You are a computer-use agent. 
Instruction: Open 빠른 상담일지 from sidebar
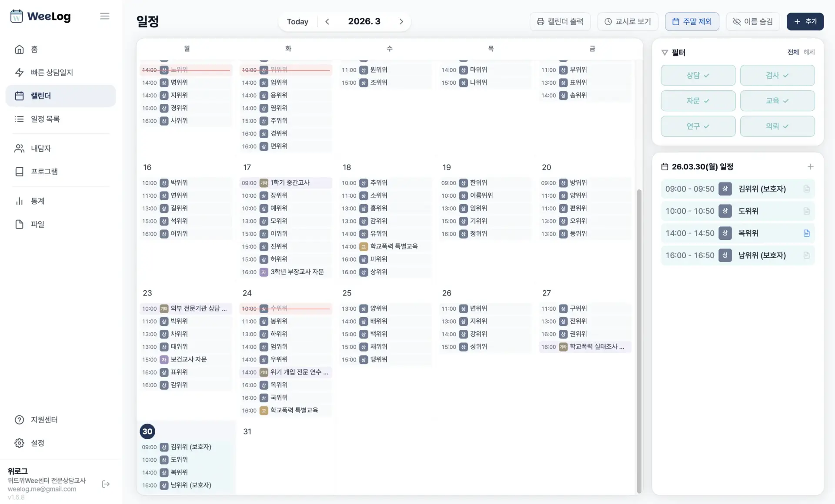[52, 73]
